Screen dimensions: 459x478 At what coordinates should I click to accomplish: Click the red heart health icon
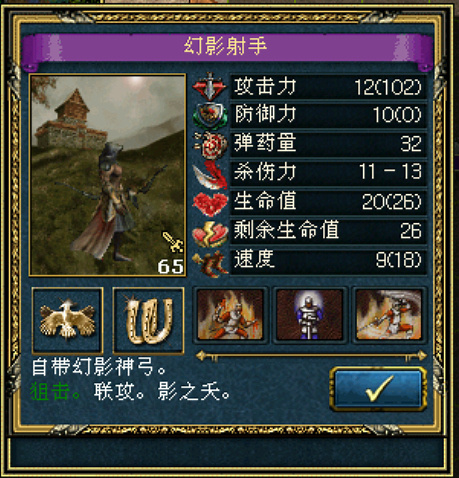[x=210, y=203]
